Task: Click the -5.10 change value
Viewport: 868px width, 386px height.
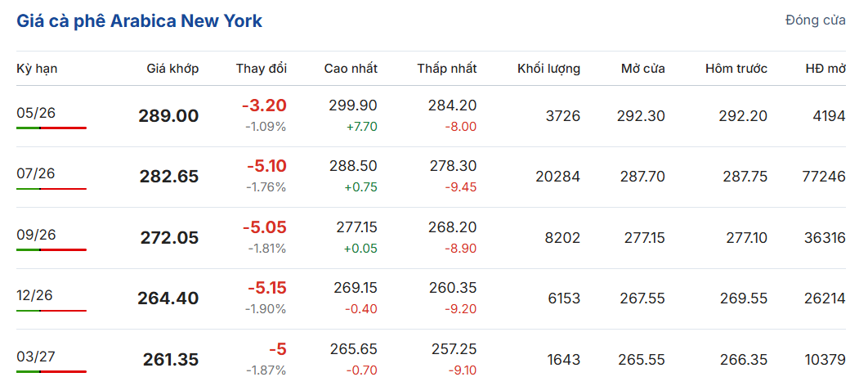Action: pyautogui.click(x=266, y=167)
